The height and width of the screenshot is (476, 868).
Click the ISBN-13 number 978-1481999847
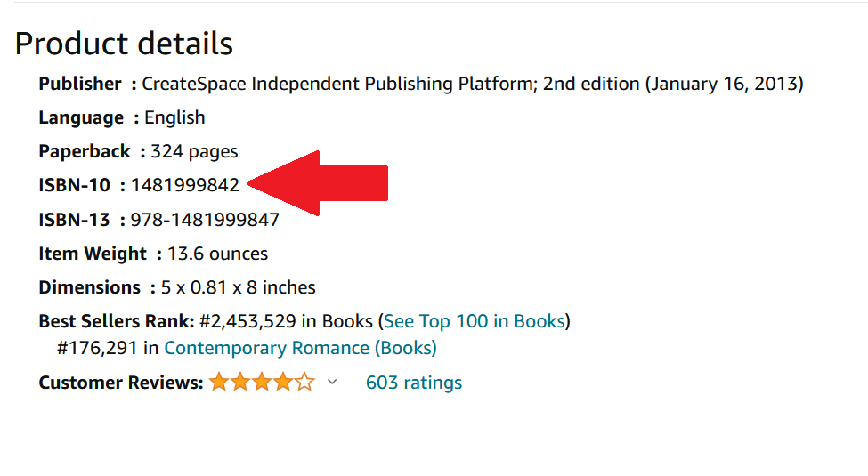[205, 220]
